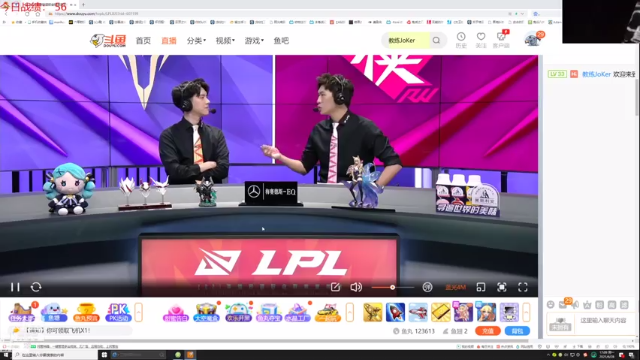Open the danmaku edit icon in player bar
The image size is (640, 360).
point(336,287)
